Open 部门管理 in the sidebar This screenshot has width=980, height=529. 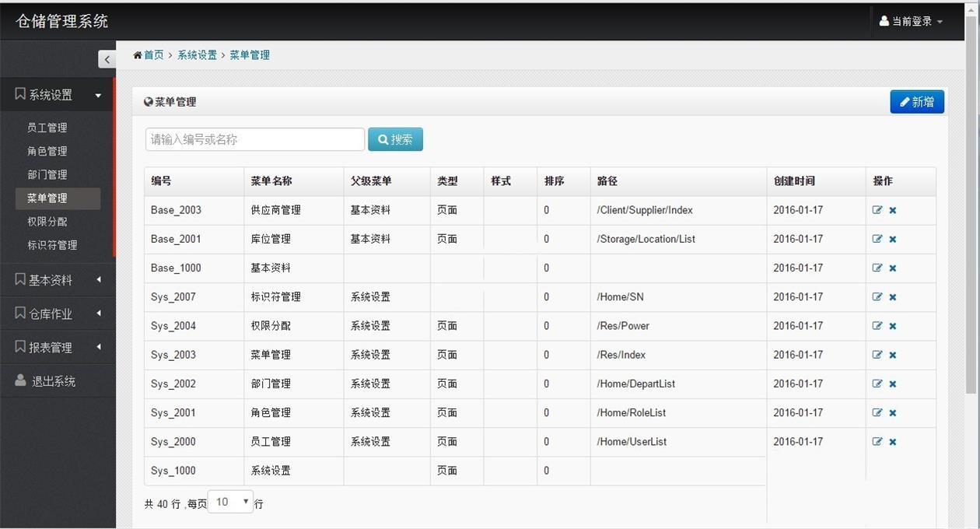pos(47,174)
